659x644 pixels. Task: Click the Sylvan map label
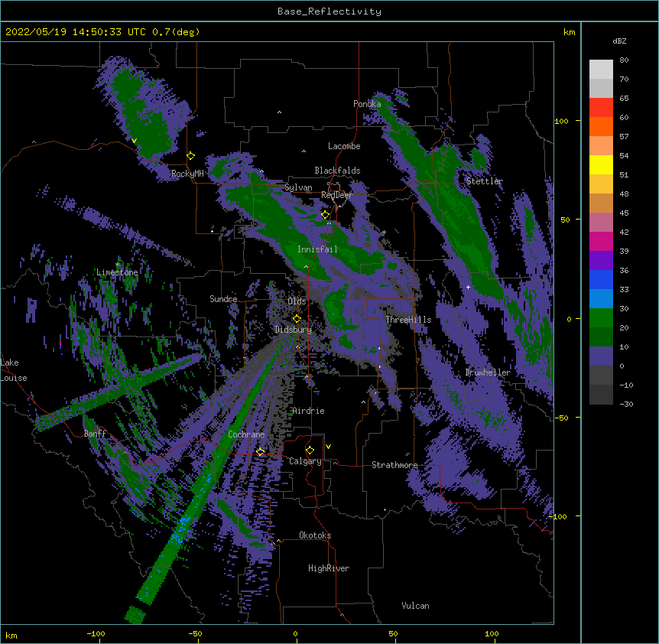coord(298,187)
